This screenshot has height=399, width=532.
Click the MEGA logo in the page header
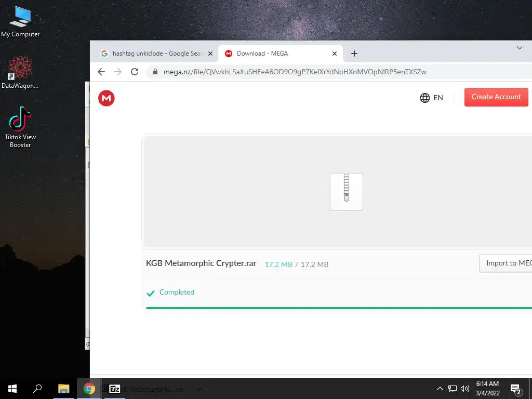(106, 98)
